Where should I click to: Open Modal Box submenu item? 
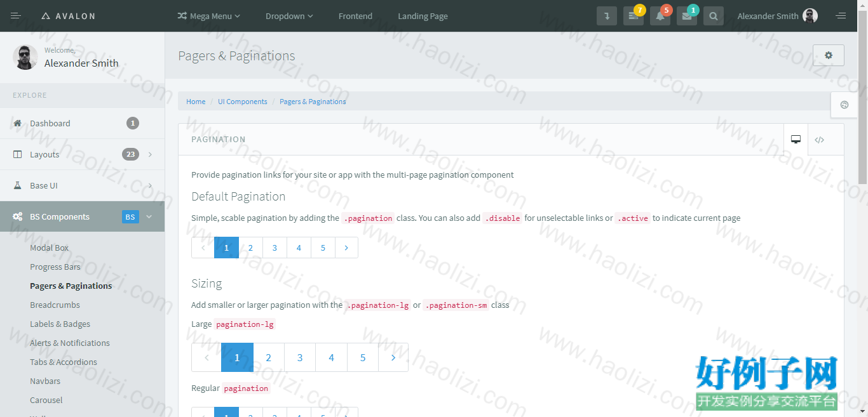(49, 248)
